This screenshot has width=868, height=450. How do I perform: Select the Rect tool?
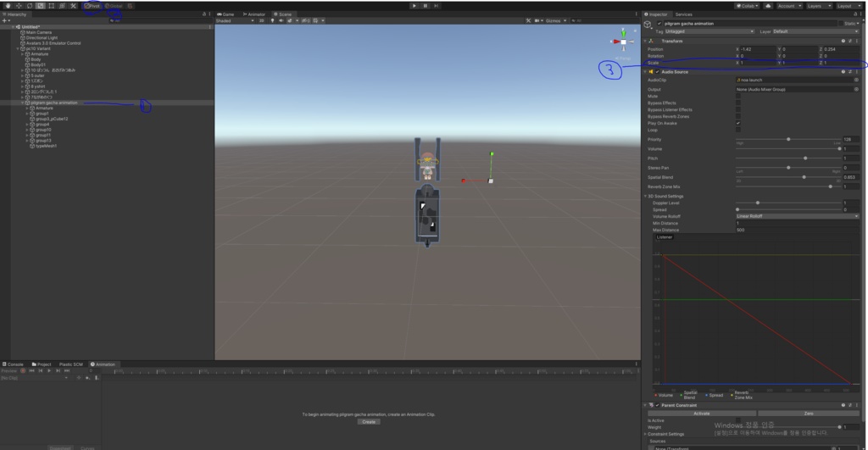51,6
